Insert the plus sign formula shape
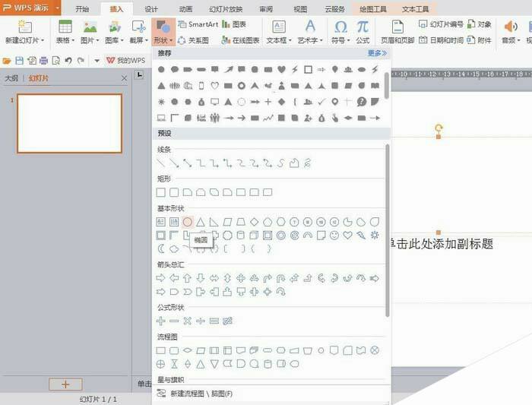The image size is (532, 405). tap(160, 321)
